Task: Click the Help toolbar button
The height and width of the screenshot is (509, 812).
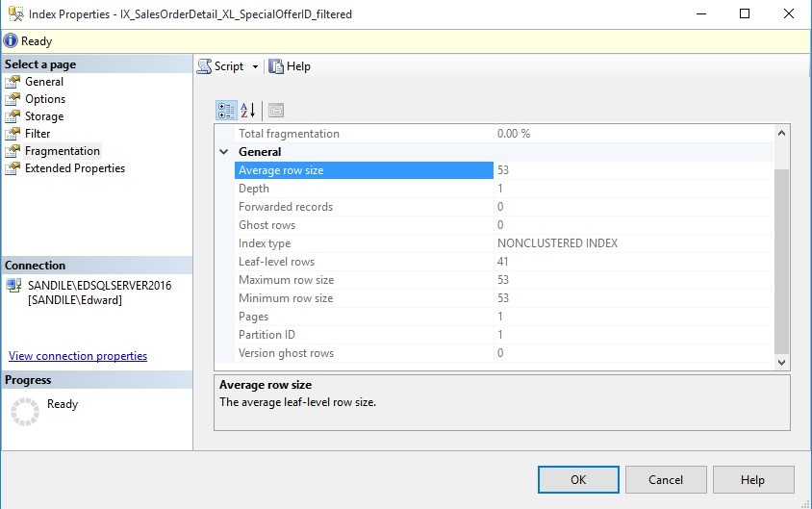Action: click(x=290, y=66)
